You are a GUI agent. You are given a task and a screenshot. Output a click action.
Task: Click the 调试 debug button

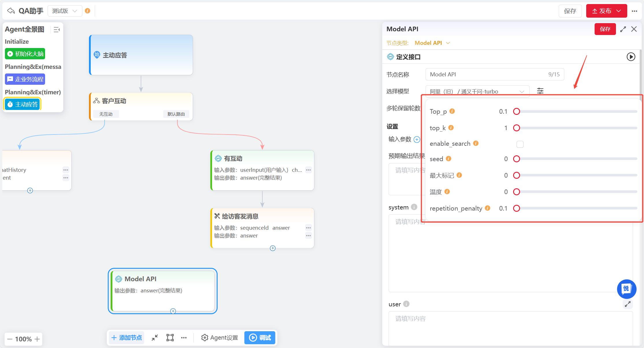click(x=260, y=338)
